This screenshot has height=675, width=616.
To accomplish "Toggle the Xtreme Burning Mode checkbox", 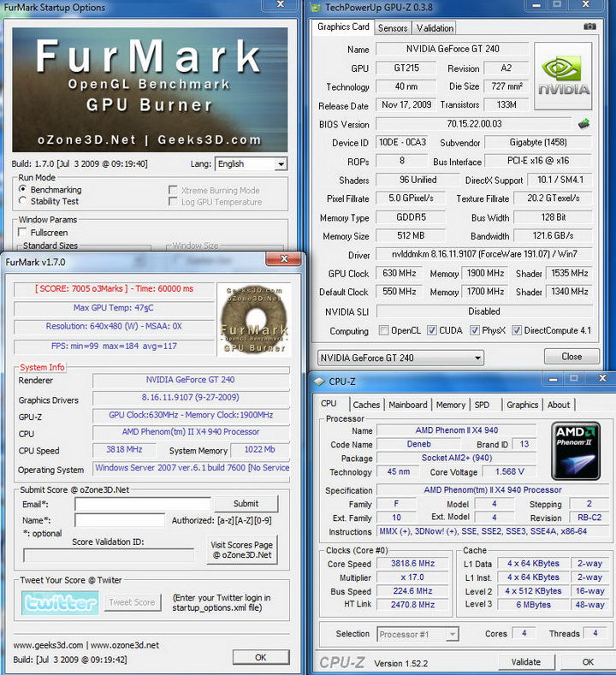I will [173, 190].
